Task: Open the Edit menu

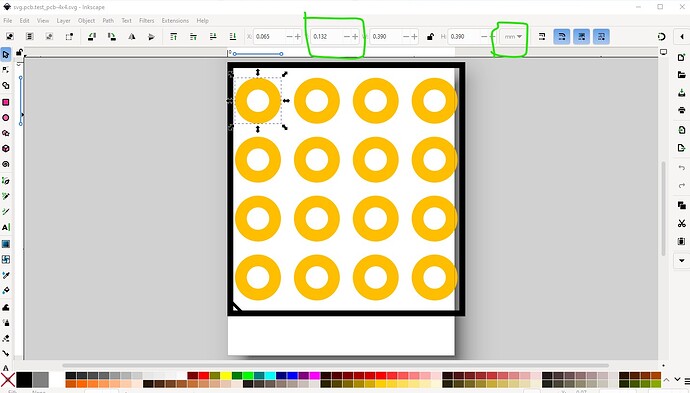Action: (x=24, y=21)
